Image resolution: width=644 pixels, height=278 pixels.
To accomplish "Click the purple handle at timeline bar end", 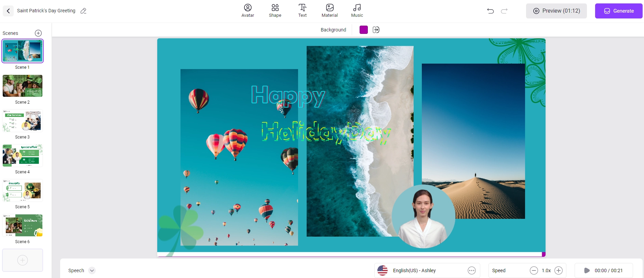I will point(544,254).
